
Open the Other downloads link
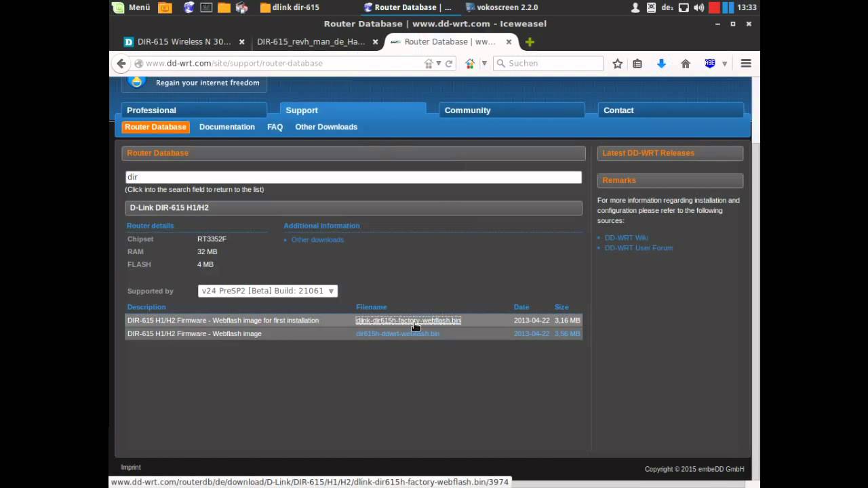(x=317, y=240)
